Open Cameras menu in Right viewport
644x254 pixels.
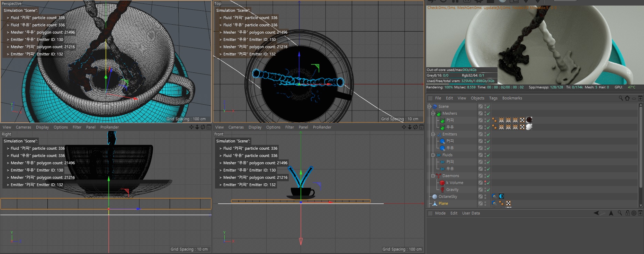coord(24,127)
